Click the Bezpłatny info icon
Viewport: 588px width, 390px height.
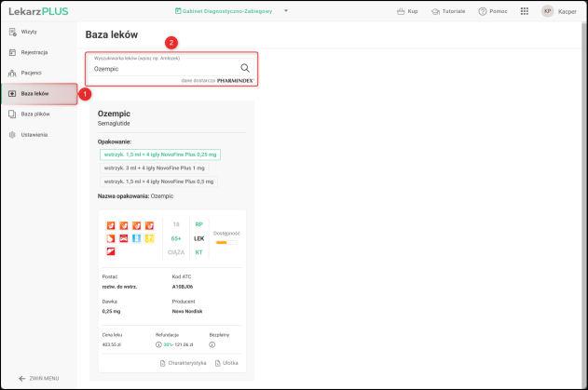click(212, 344)
